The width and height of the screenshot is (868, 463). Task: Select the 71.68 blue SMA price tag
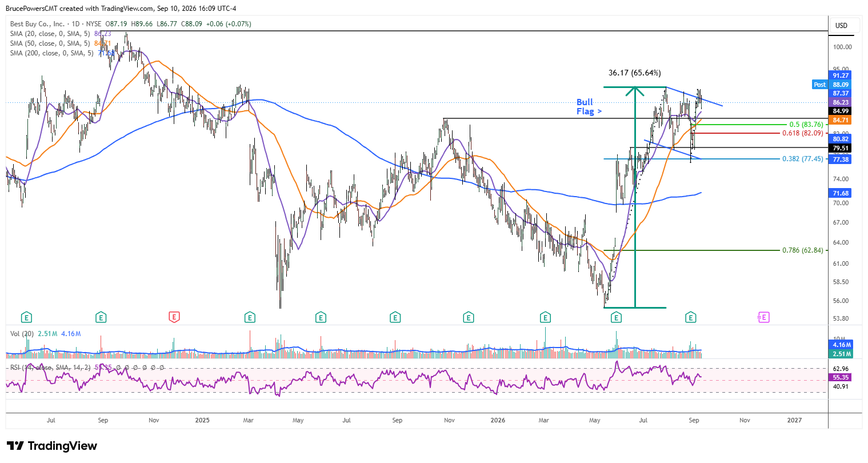click(840, 194)
